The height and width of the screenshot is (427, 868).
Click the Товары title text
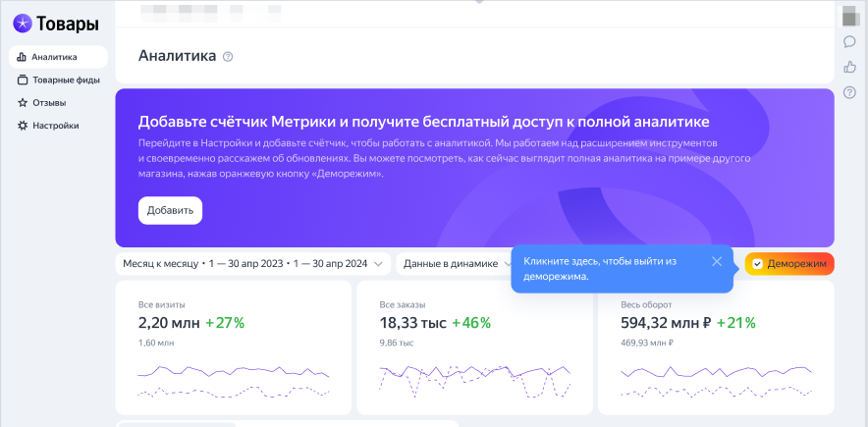(68, 24)
